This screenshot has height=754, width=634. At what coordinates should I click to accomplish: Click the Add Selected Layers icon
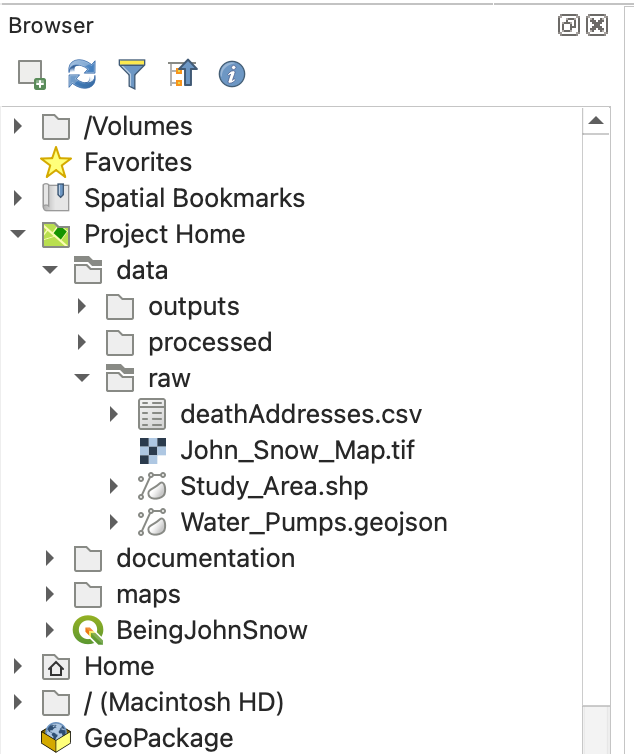[x=32, y=74]
